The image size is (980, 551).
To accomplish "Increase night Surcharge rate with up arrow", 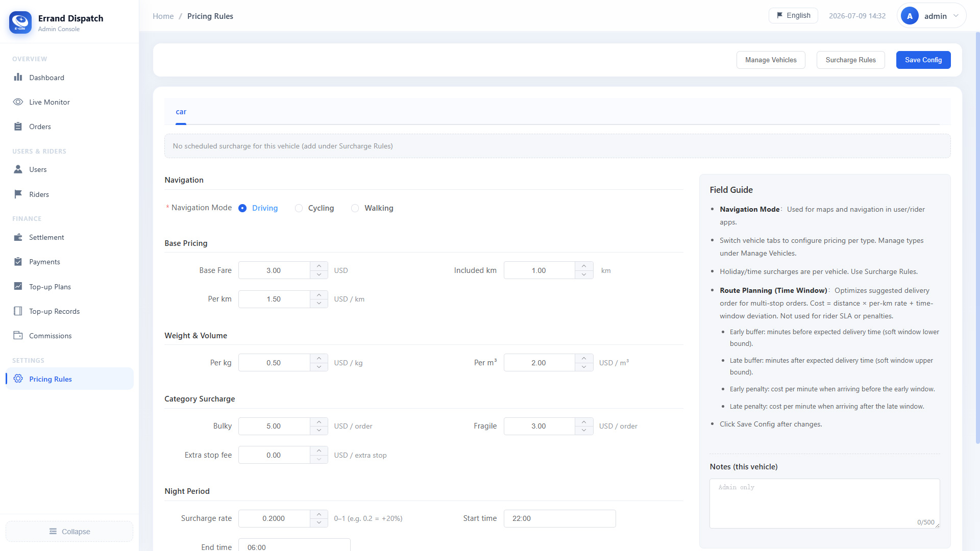I will pyautogui.click(x=319, y=514).
